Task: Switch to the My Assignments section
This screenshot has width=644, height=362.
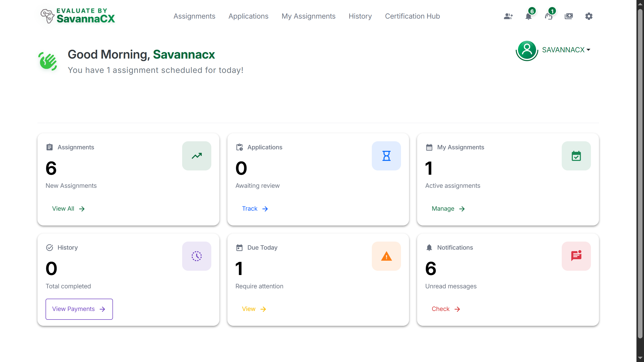Action: click(308, 16)
